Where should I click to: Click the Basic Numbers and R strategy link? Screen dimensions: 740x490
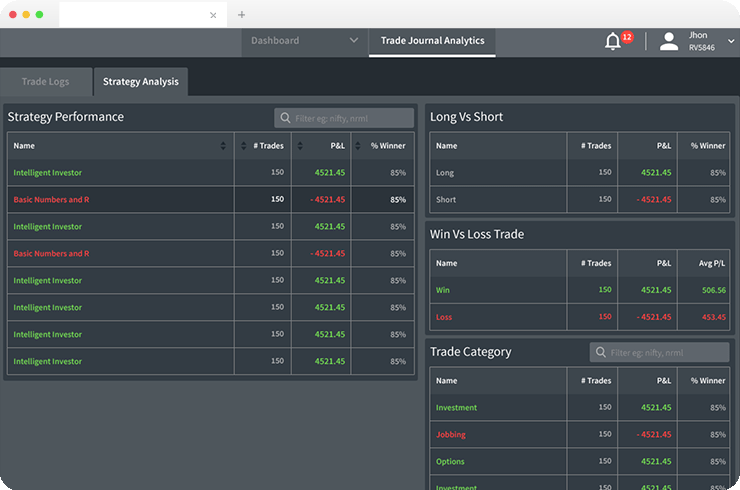tap(51, 200)
